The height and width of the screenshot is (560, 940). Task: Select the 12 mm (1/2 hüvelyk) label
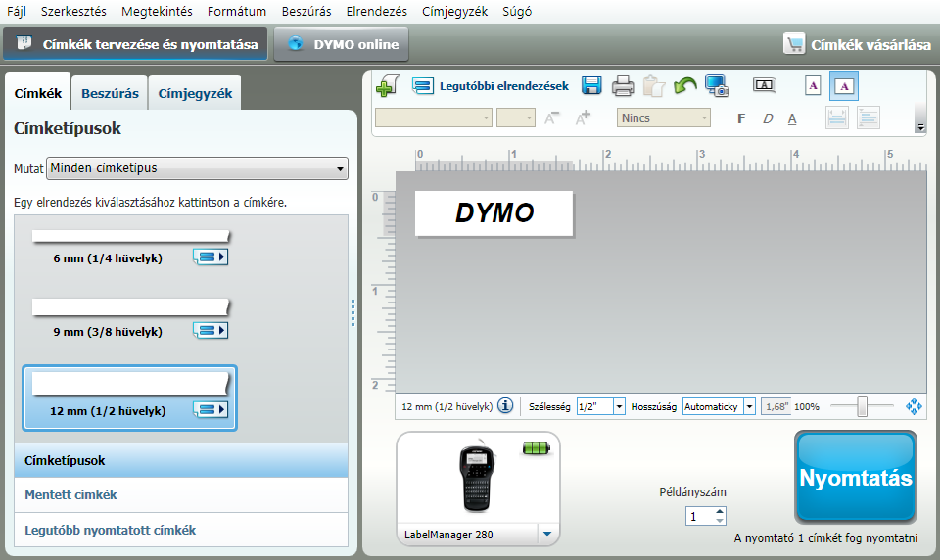pos(130,398)
